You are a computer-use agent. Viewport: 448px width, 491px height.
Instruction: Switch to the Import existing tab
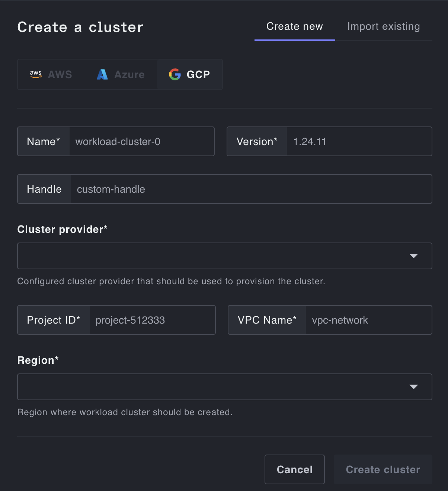(x=384, y=27)
